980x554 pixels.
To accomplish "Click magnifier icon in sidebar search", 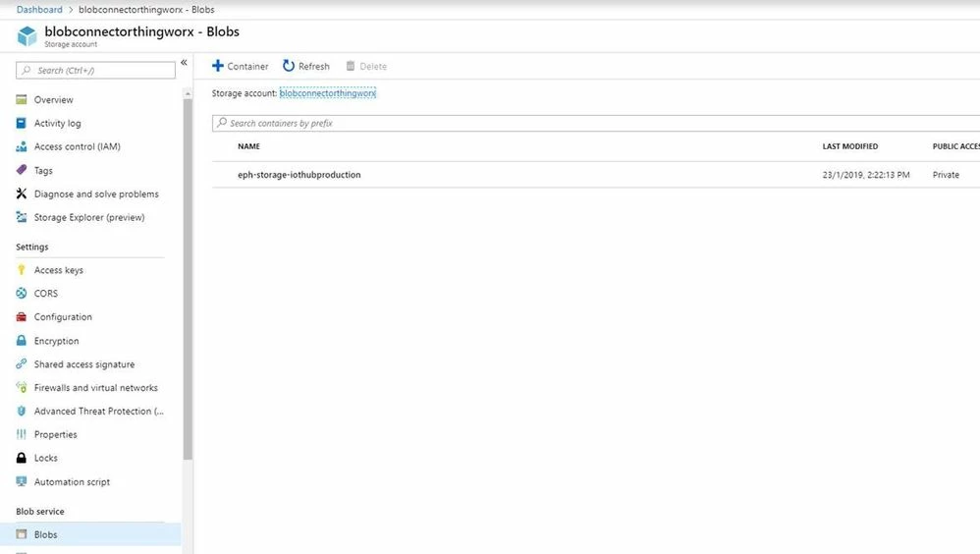I will (x=27, y=70).
